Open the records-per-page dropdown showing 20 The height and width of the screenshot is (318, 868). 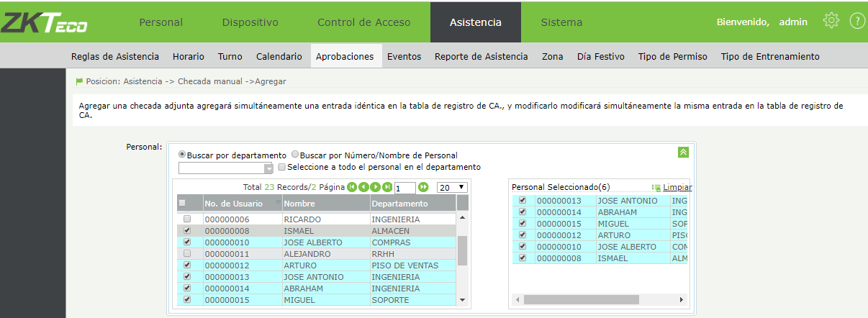(x=452, y=187)
